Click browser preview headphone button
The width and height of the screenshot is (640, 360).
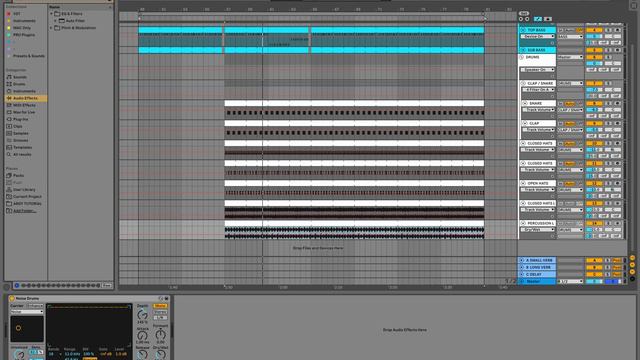[x=16, y=285]
